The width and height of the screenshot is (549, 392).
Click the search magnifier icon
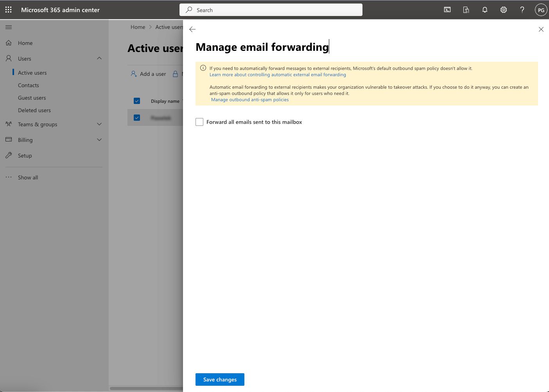click(189, 10)
